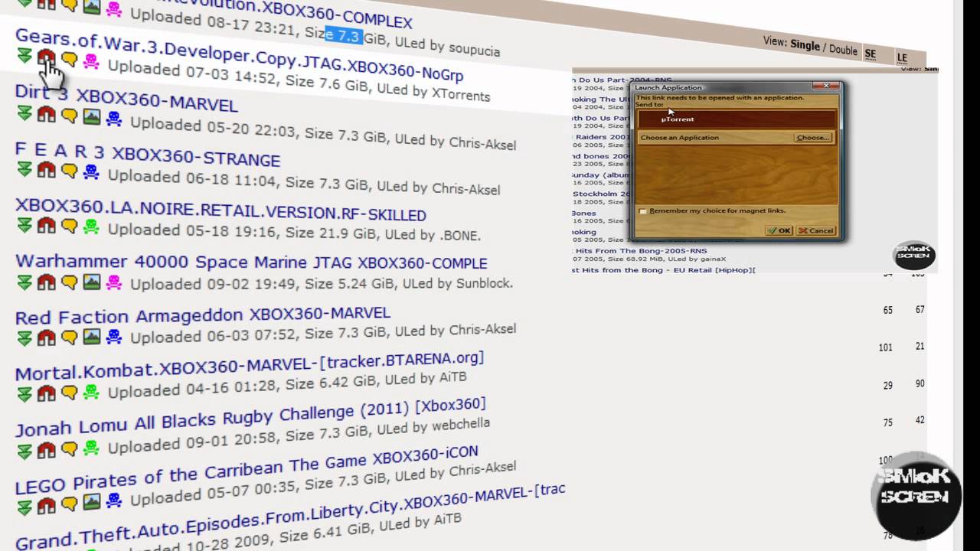Viewport: 980px width, 551px height.
Task: Click the blue skull icon on LEGO Pirates row
Action: pyautogui.click(x=114, y=501)
